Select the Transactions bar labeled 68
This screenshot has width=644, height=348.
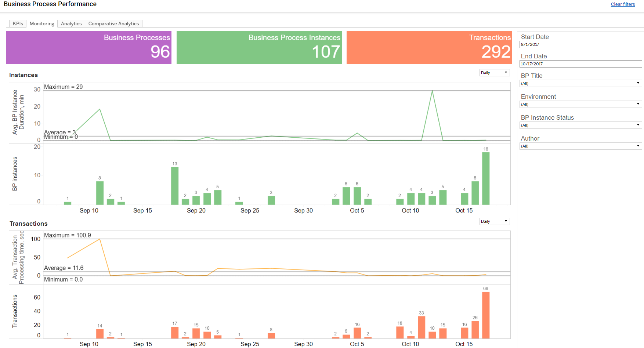[x=486, y=315]
